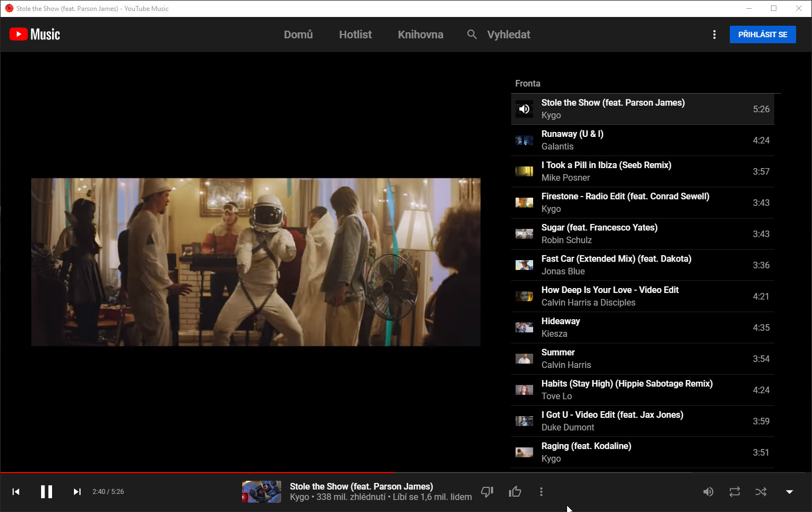Image resolution: width=812 pixels, height=512 pixels.
Task: Pause the current song
Action: tap(47, 492)
